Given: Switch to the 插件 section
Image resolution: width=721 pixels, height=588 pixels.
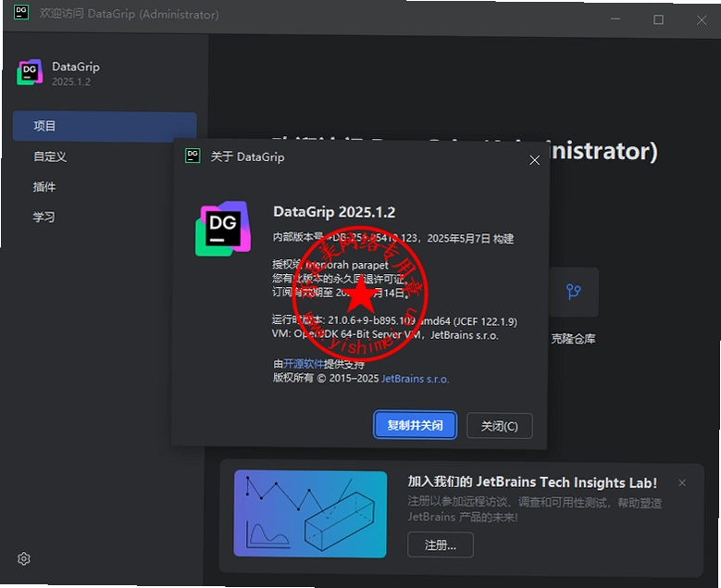Looking at the screenshot, I should (44, 187).
